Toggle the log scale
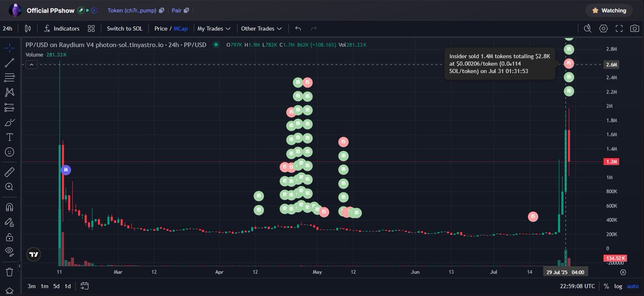This screenshot has width=644, height=296. (618, 286)
